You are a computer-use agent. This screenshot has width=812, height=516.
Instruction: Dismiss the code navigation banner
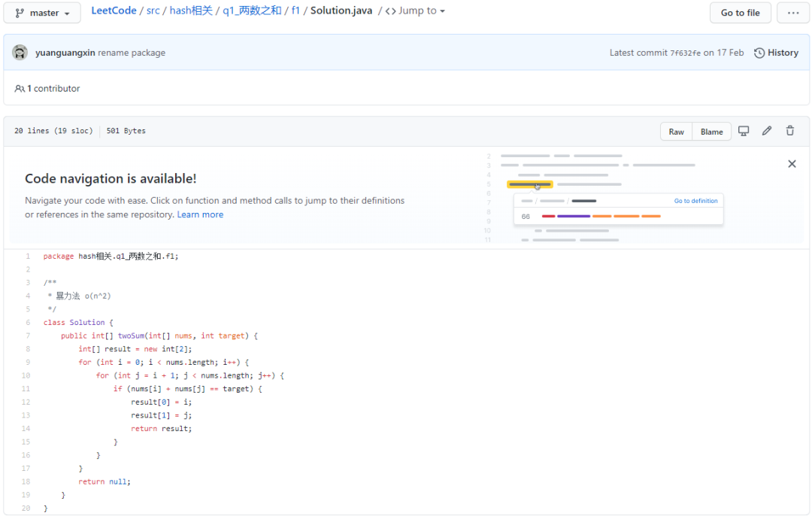click(792, 164)
